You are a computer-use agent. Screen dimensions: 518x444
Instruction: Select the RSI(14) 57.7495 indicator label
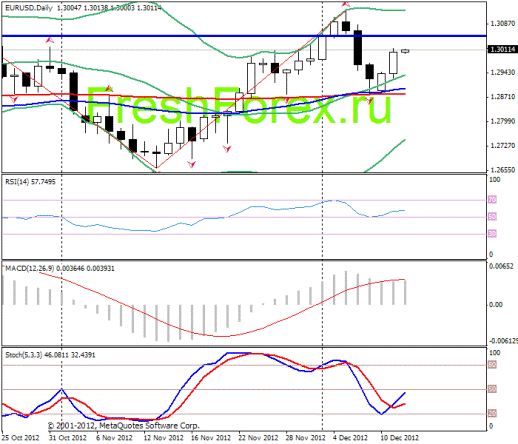pyautogui.click(x=30, y=182)
